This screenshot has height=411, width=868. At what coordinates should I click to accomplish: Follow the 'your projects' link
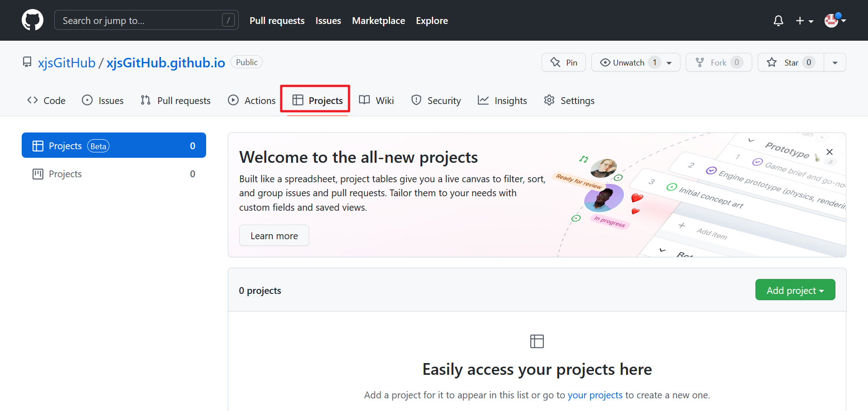point(595,395)
